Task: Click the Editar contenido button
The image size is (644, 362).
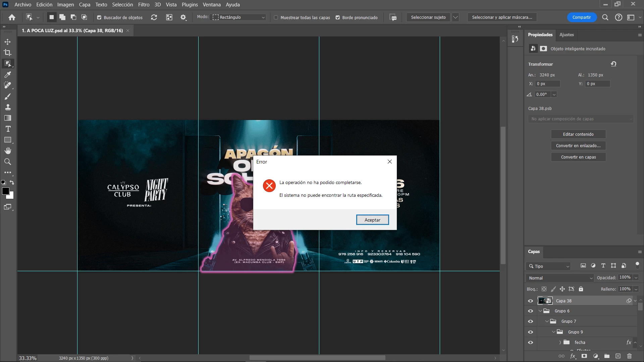Action: [578, 134]
